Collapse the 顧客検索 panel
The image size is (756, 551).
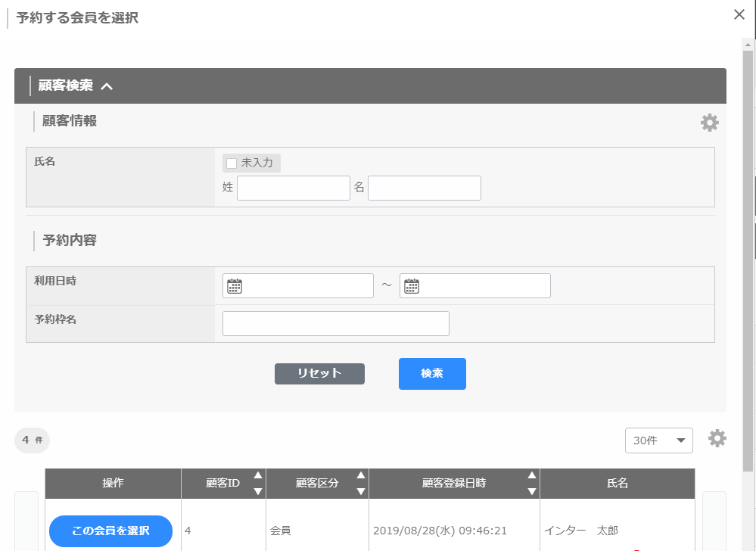107,86
